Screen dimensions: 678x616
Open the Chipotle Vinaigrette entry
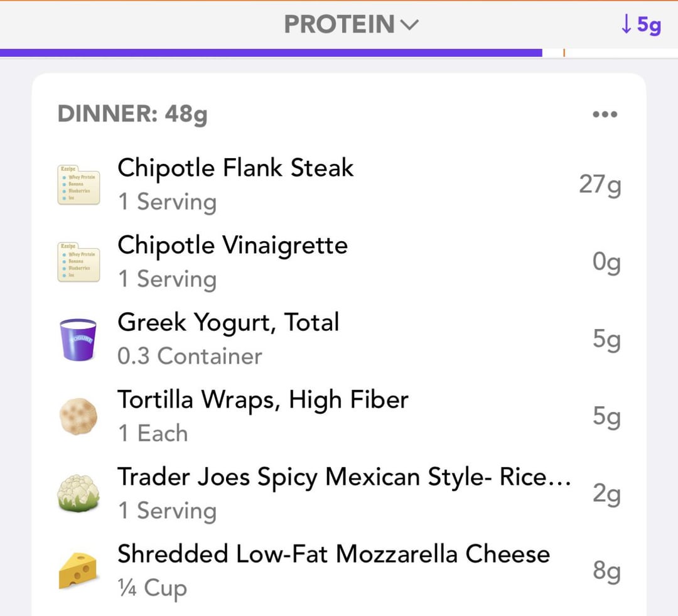point(339,262)
